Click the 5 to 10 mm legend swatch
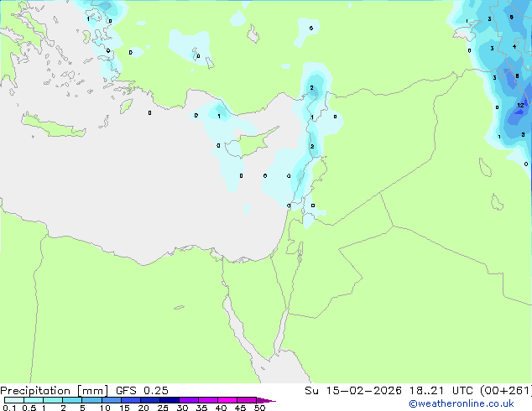Viewport: 532px width, 411px height. coord(91,400)
